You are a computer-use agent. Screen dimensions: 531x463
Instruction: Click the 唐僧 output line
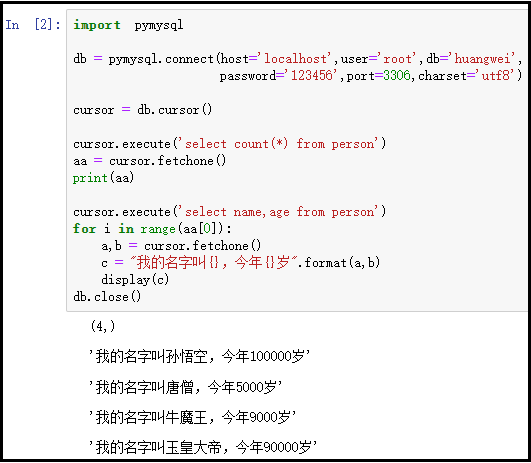tap(186, 387)
